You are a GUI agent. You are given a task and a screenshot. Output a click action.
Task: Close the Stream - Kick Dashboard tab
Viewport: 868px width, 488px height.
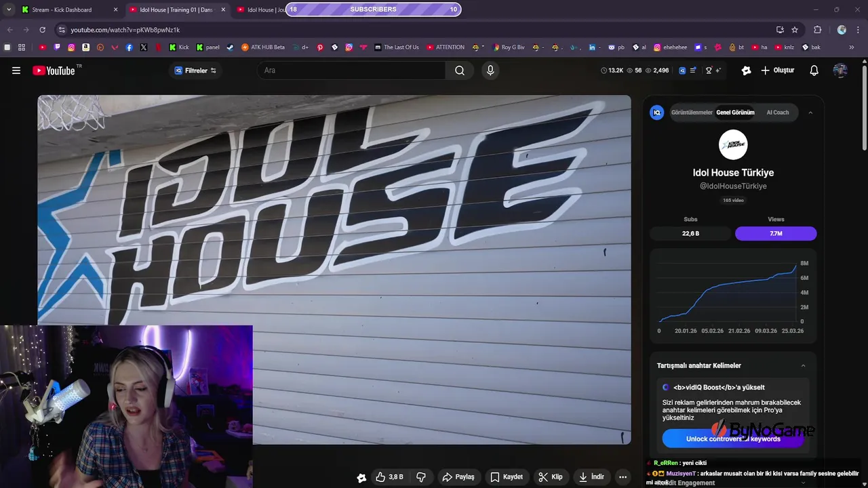click(x=115, y=9)
